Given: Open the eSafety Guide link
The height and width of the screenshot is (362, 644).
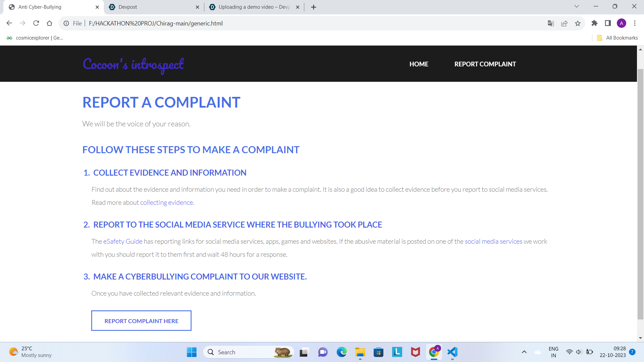Looking at the screenshot, I should coord(123,241).
